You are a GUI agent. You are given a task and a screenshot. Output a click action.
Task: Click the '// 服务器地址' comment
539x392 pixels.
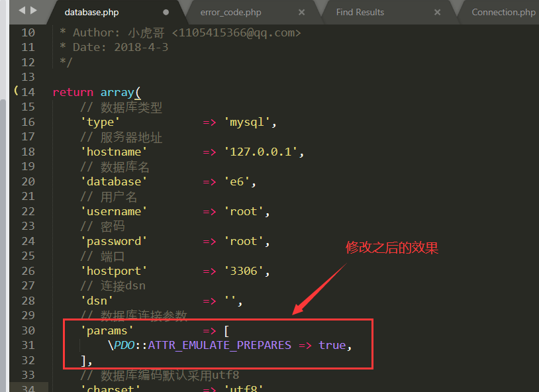pyautogui.click(x=121, y=137)
